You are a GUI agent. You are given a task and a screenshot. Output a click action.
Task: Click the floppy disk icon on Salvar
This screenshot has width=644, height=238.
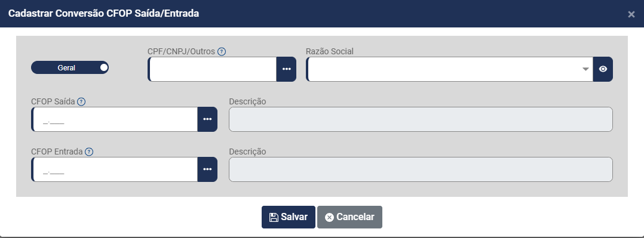(274, 218)
